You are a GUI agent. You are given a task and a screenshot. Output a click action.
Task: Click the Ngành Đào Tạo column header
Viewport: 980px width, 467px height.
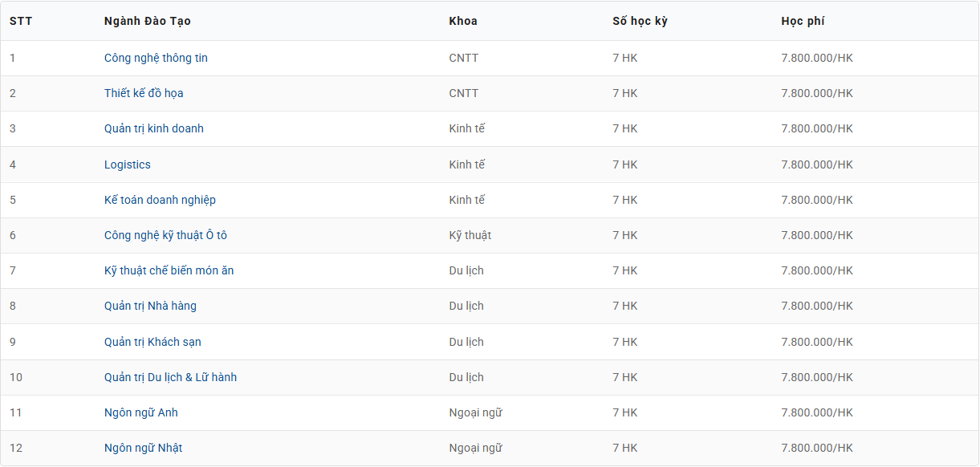pyautogui.click(x=148, y=21)
